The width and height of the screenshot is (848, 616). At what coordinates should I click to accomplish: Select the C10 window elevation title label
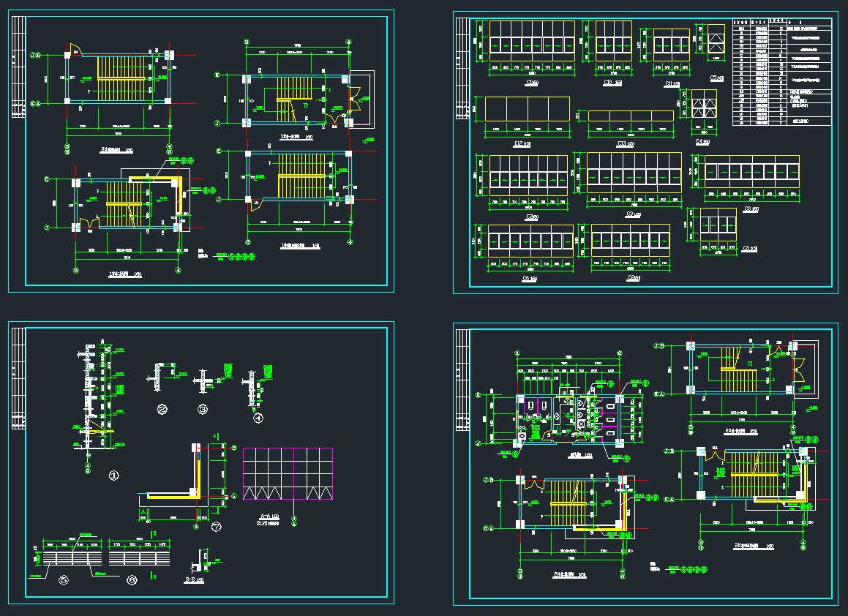click(x=612, y=83)
